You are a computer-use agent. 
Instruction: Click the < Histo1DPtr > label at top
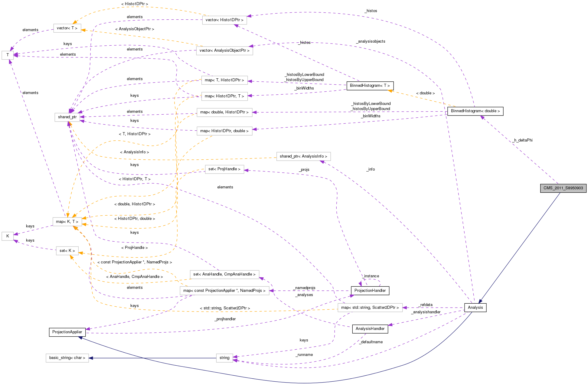point(135,4)
